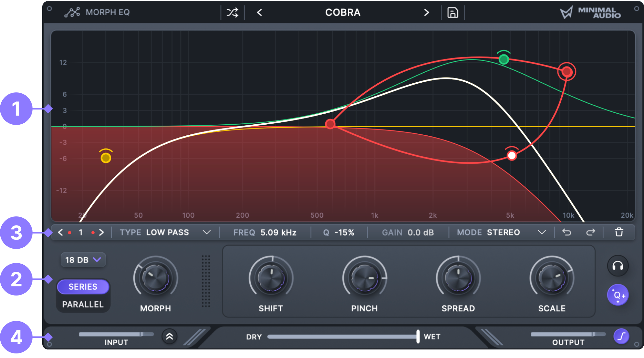Enable headphone band solo monitoring
644x358 pixels.
[x=617, y=266]
